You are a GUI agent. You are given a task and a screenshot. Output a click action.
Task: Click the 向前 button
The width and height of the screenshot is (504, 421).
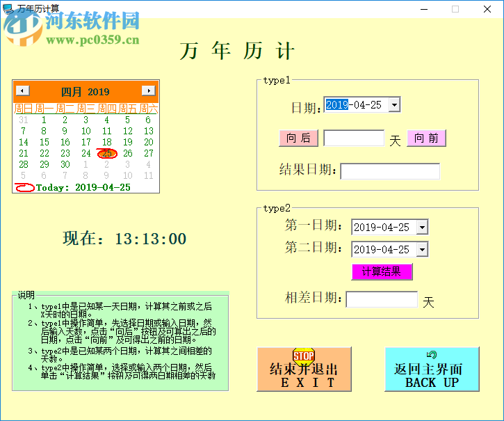426,138
